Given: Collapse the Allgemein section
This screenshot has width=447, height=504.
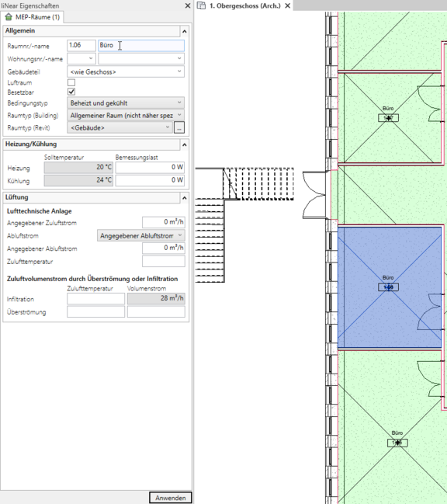Looking at the screenshot, I should [x=185, y=32].
